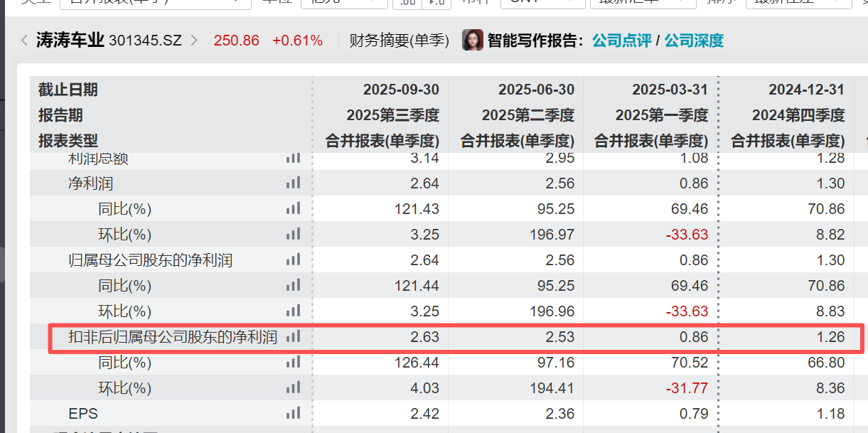Click the value 8.36
This screenshot has width=868, height=433.
(830, 388)
